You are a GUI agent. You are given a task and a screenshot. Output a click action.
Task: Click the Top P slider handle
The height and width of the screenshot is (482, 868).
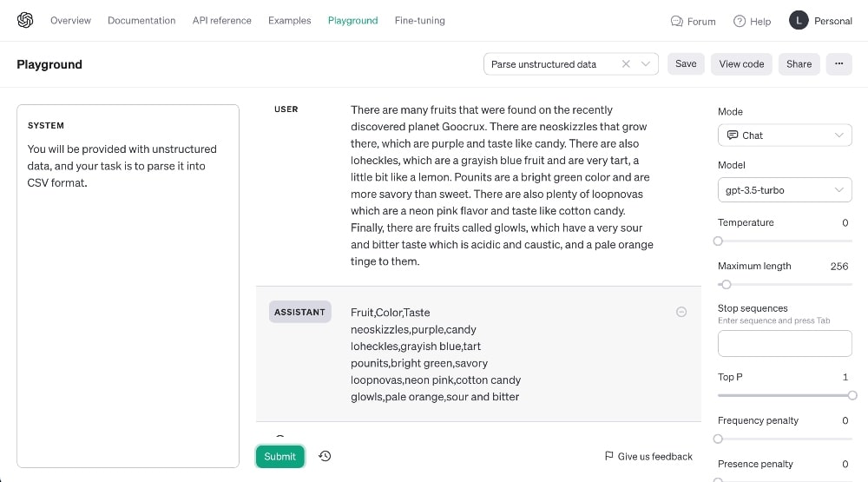pyautogui.click(x=852, y=395)
